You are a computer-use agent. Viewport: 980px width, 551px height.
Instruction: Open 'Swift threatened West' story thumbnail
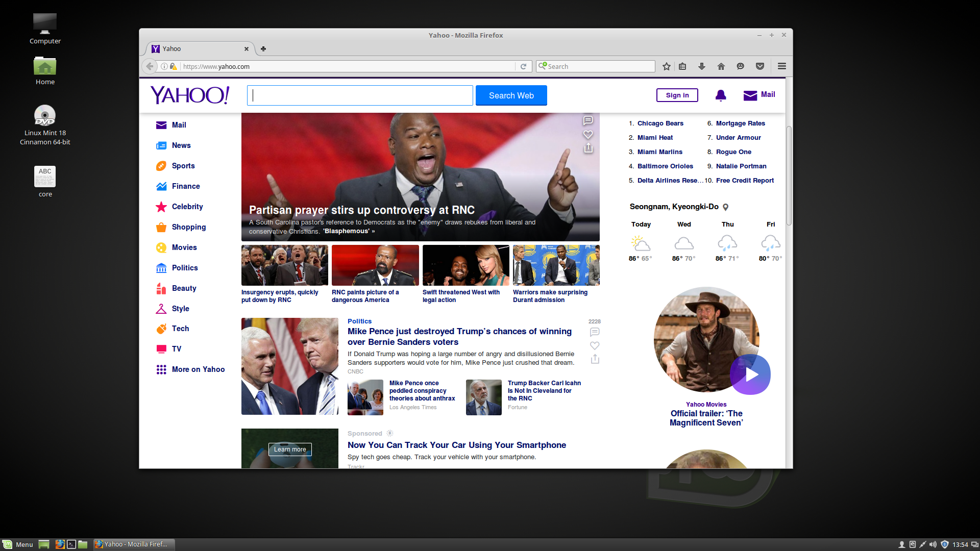[x=466, y=265]
